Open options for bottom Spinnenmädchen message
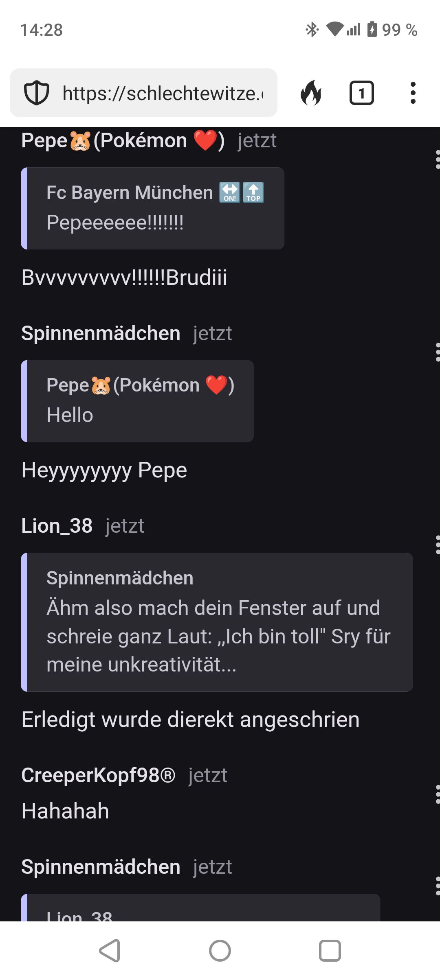 (437, 886)
